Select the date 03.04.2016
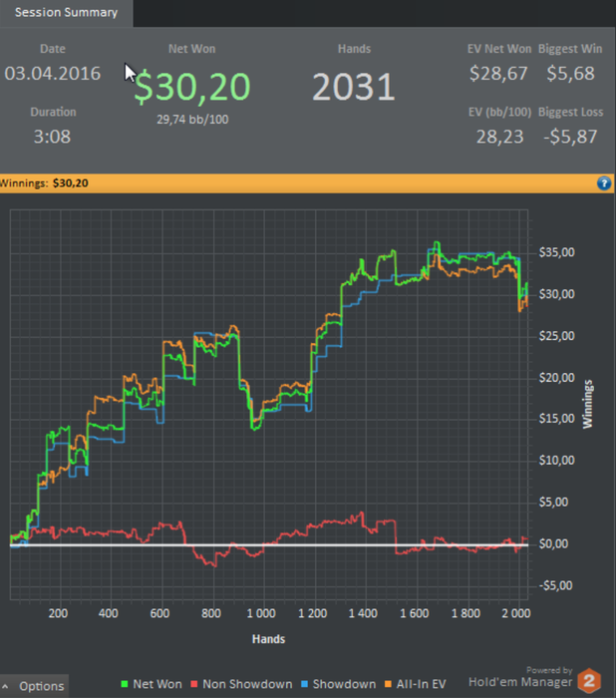 coord(53,74)
